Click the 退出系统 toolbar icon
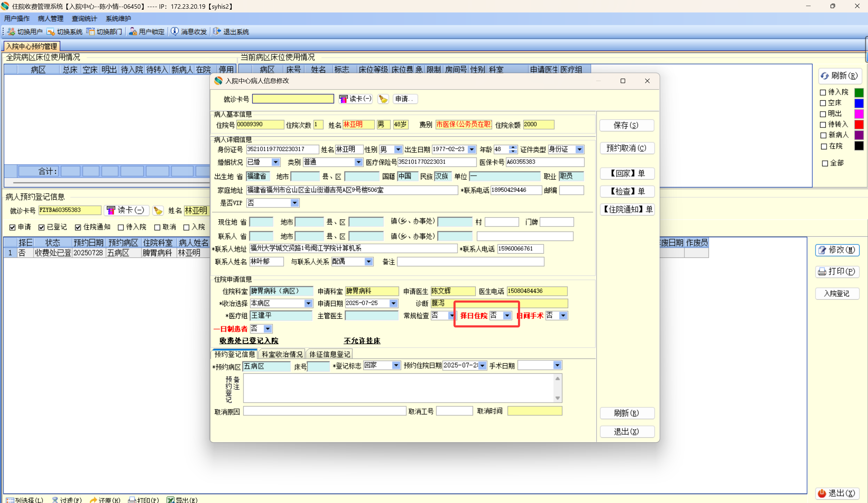This screenshot has width=868, height=503. coord(217,32)
